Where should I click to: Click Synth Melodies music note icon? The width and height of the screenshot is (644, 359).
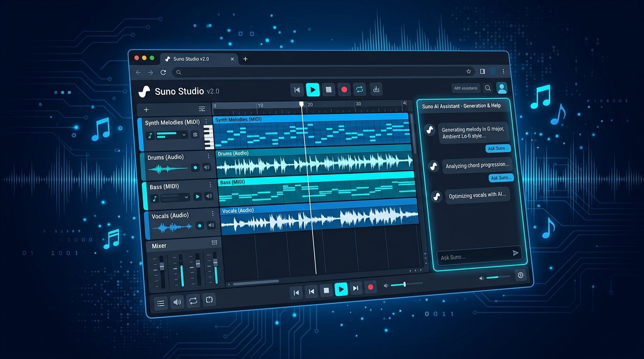click(150, 136)
